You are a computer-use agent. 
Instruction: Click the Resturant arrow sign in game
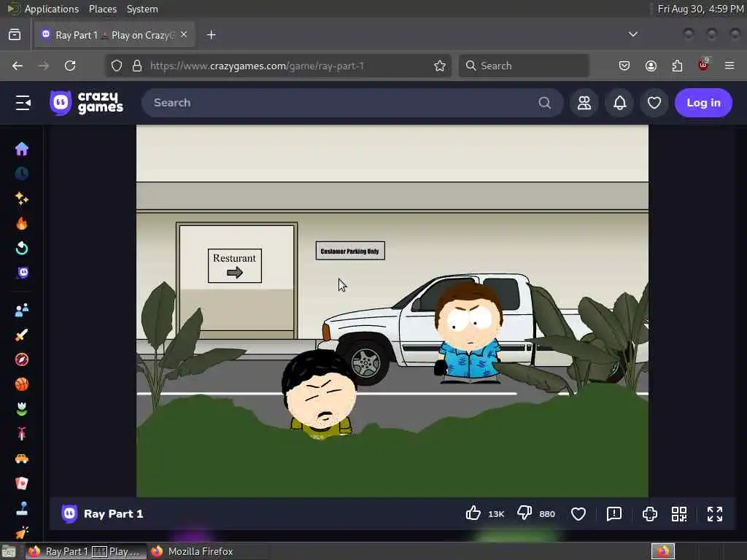click(x=234, y=265)
